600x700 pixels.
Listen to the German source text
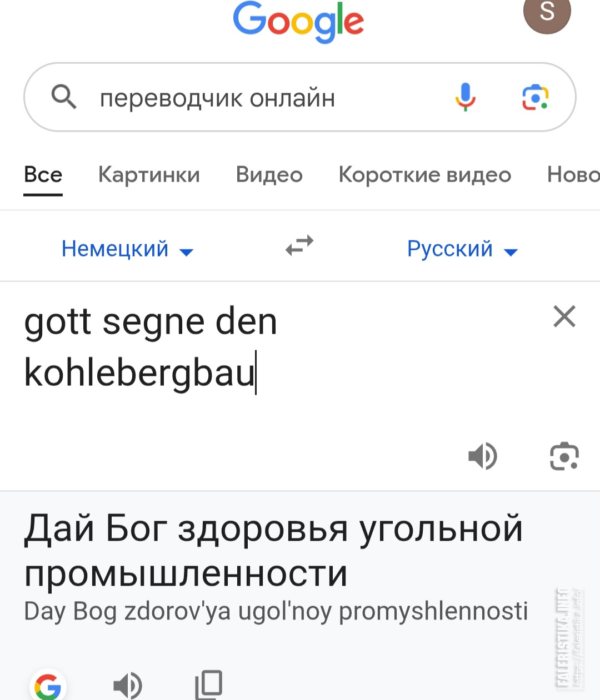pyautogui.click(x=482, y=456)
